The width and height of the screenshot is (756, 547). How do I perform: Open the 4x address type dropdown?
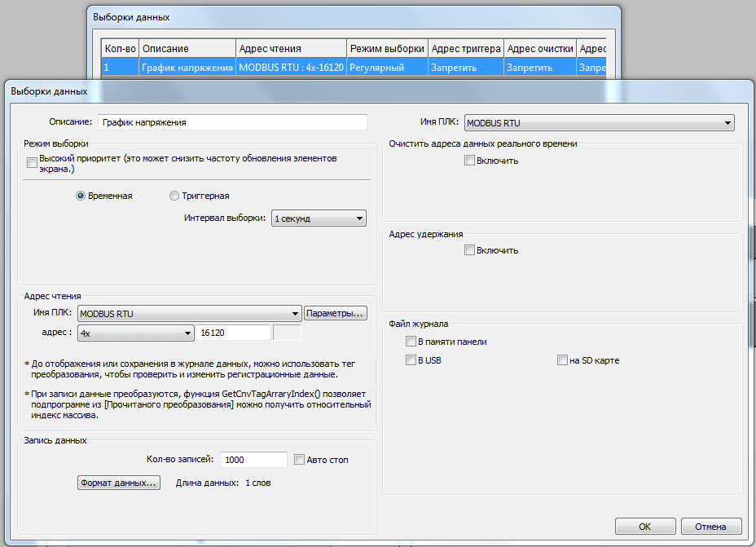click(135, 333)
